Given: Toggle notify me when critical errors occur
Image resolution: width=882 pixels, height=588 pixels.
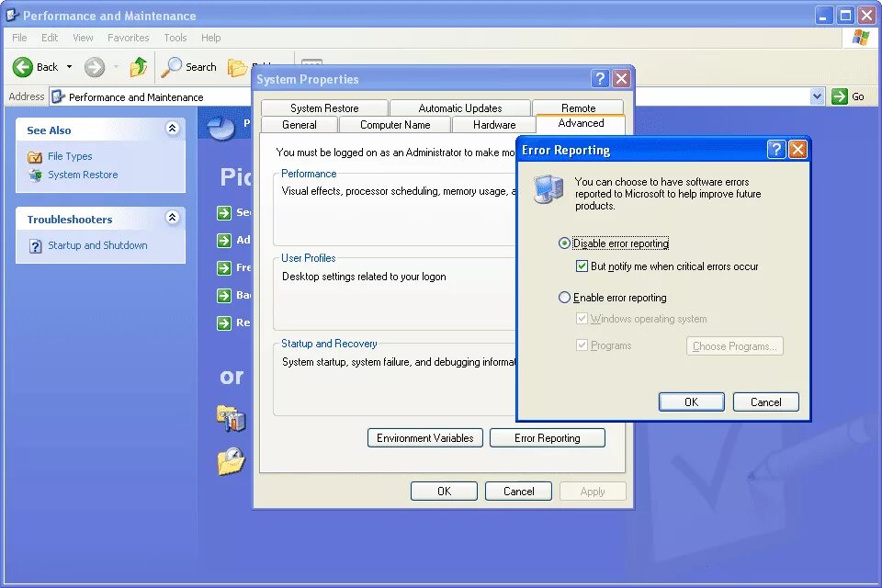Looking at the screenshot, I should click(x=582, y=266).
